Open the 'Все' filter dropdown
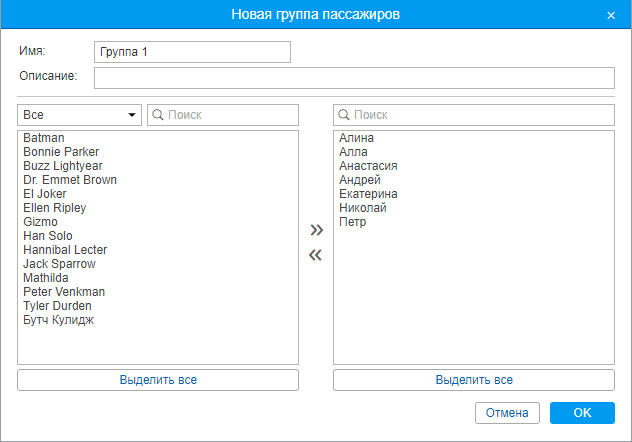Viewport: 632px width, 442px height. tap(79, 115)
